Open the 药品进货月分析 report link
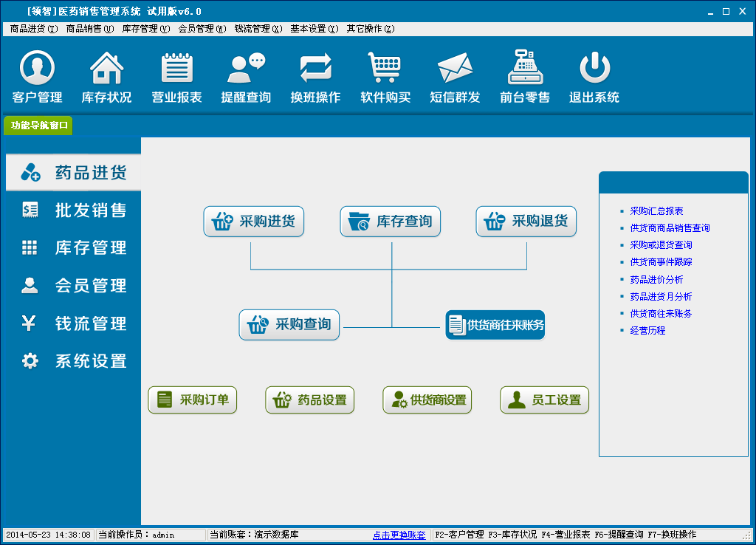Screen dimensions: 756x545 click(661, 297)
